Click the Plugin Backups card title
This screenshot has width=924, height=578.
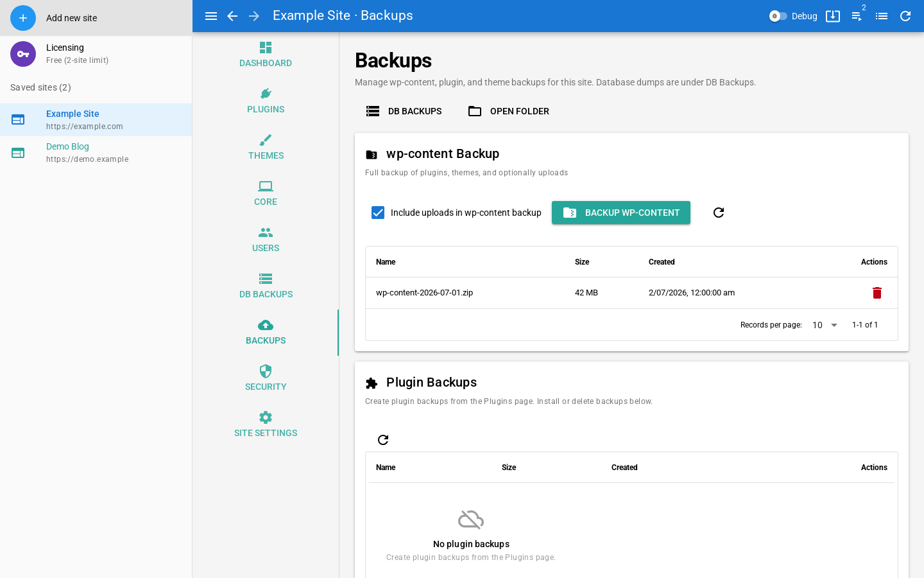[431, 382]
